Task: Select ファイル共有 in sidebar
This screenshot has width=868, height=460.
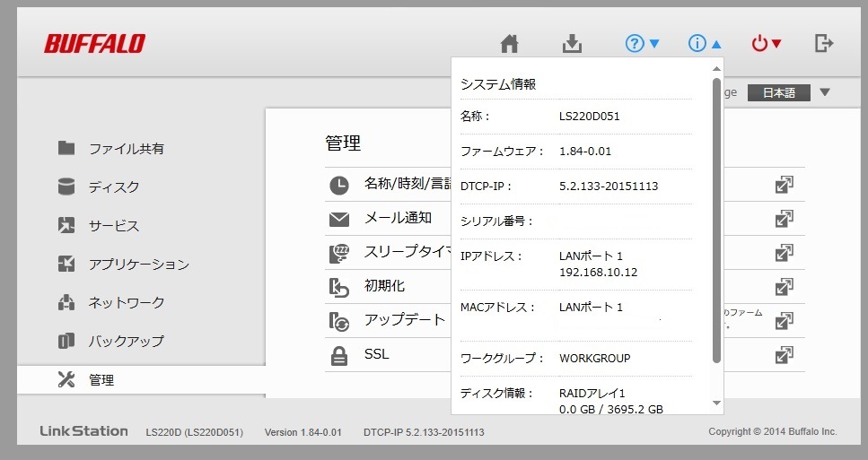Action: [x=127, y=149]
